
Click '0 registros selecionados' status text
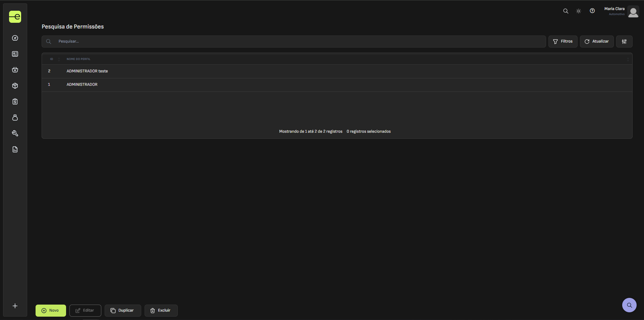369,131
